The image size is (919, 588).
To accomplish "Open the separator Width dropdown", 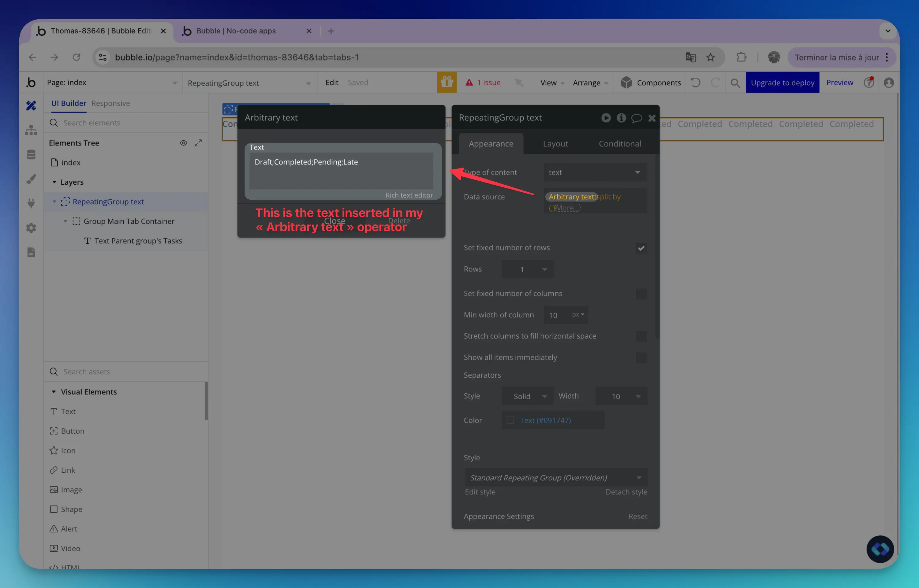I will [x=621, y=396].
